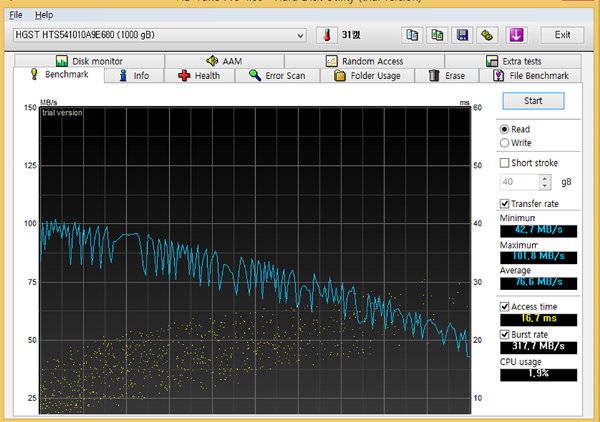Screen dimensions: 600x422
Task: Open the HGST drive selection dropdown
Action: [x=160, y=35]
